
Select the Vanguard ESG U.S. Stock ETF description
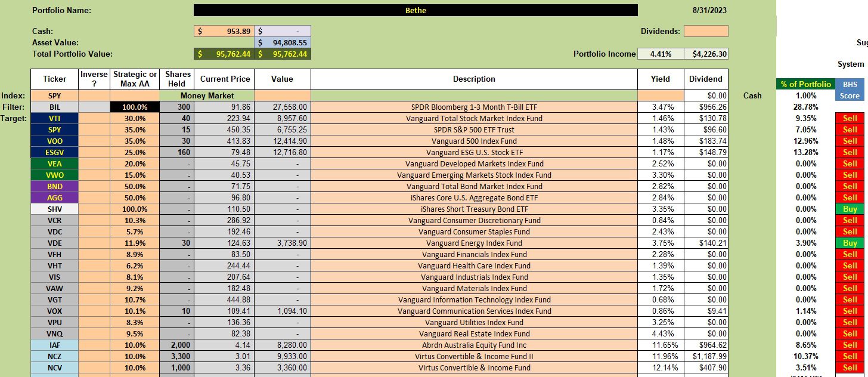tap(474, 152)
